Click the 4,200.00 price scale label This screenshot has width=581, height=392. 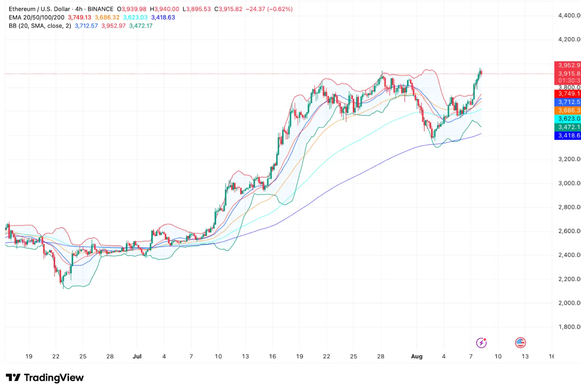[569, 39]
